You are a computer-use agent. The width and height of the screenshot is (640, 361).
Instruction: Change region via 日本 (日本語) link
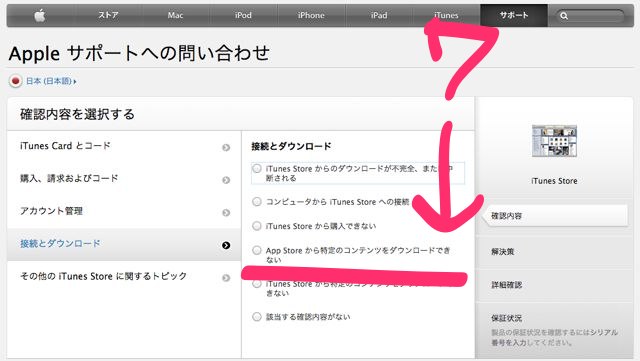pos(51,81)
